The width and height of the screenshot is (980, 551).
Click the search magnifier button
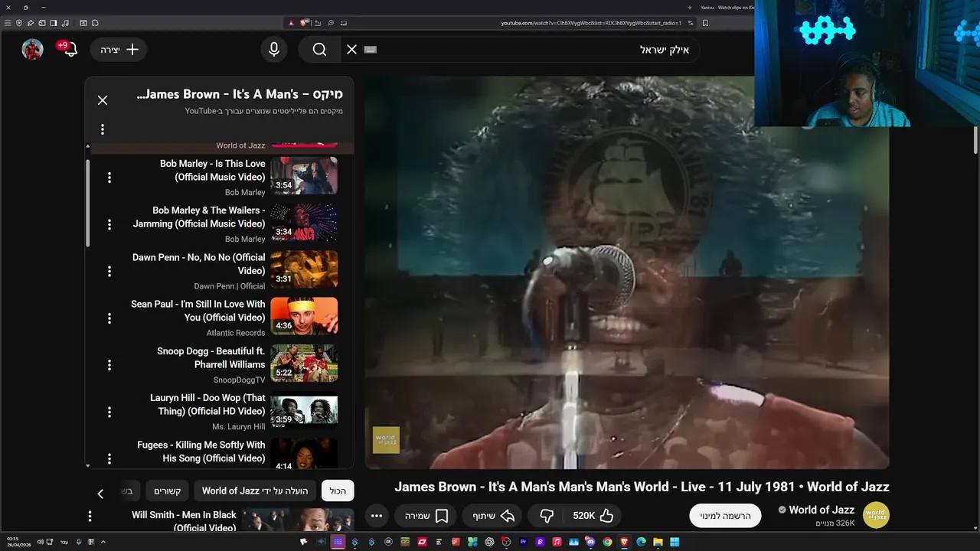(x=319, y=49)
